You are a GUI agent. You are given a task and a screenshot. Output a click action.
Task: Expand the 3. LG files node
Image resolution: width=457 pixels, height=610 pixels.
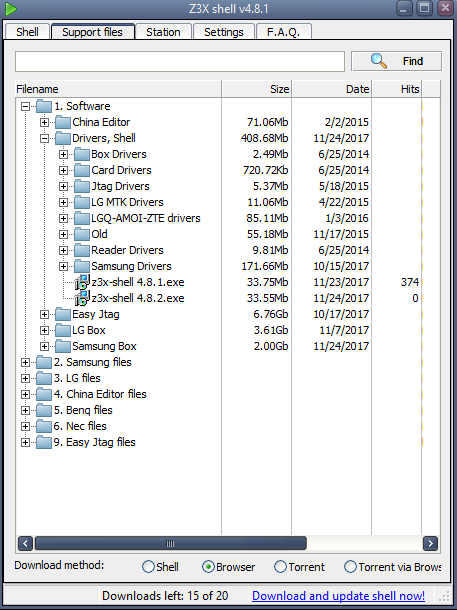[25, 379]
